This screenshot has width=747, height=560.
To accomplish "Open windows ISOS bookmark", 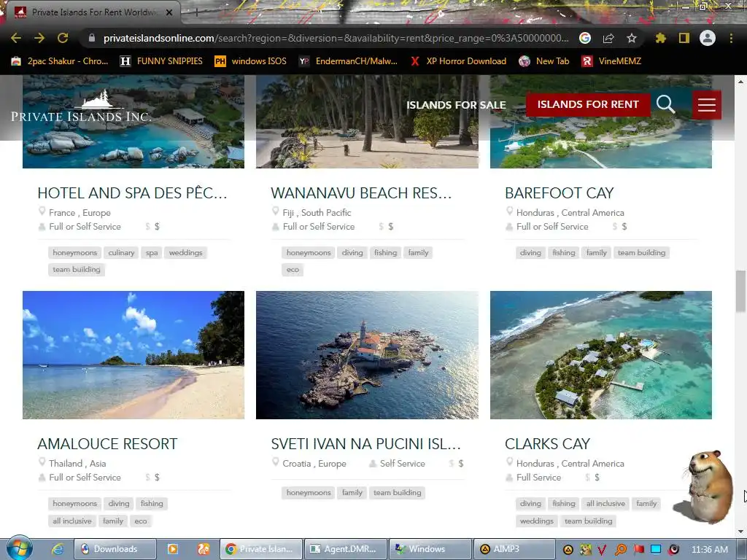I will tap(250, 61).
